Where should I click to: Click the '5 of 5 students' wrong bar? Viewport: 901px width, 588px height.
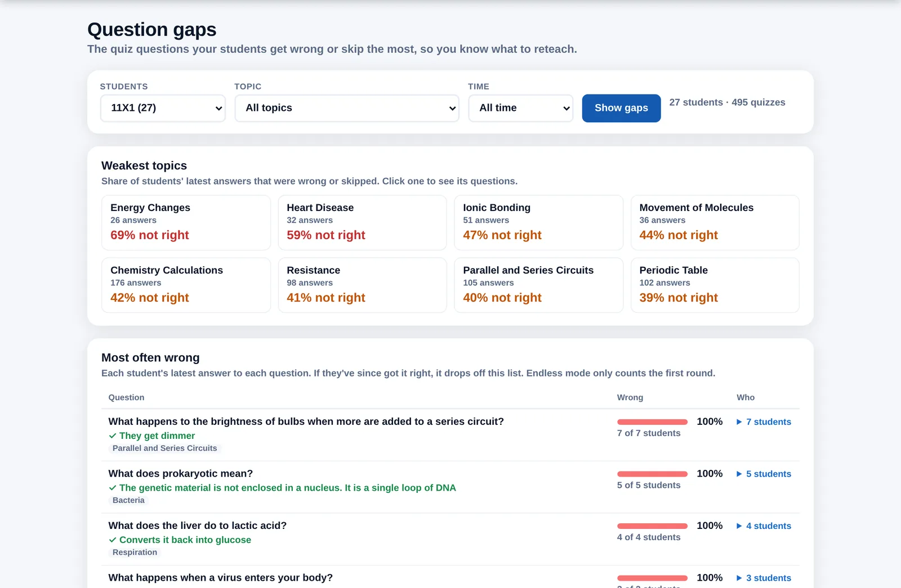point(652,474)
